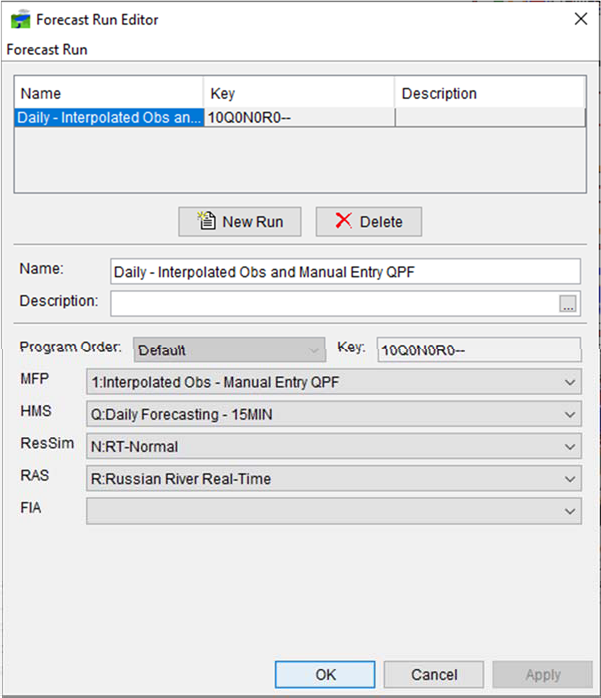Select the 'Daily - Interpolated Obs an...' table row
The height and width of the screenshot is (698, 601).
(300, 118)
